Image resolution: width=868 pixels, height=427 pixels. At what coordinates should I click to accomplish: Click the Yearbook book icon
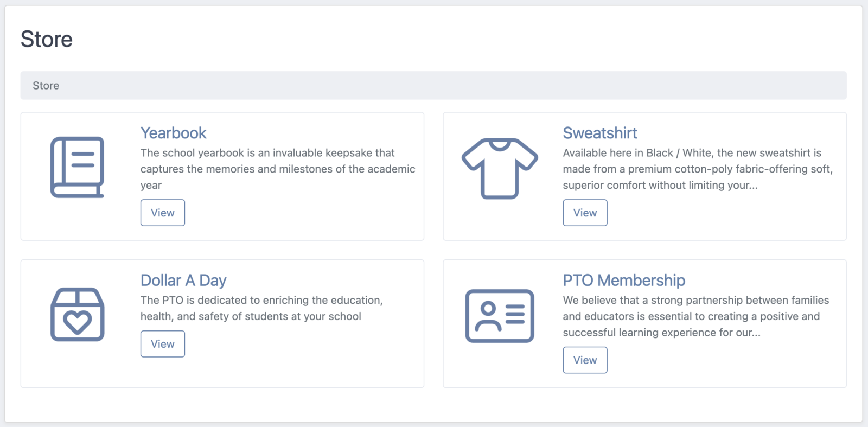(x=77, y=167)
